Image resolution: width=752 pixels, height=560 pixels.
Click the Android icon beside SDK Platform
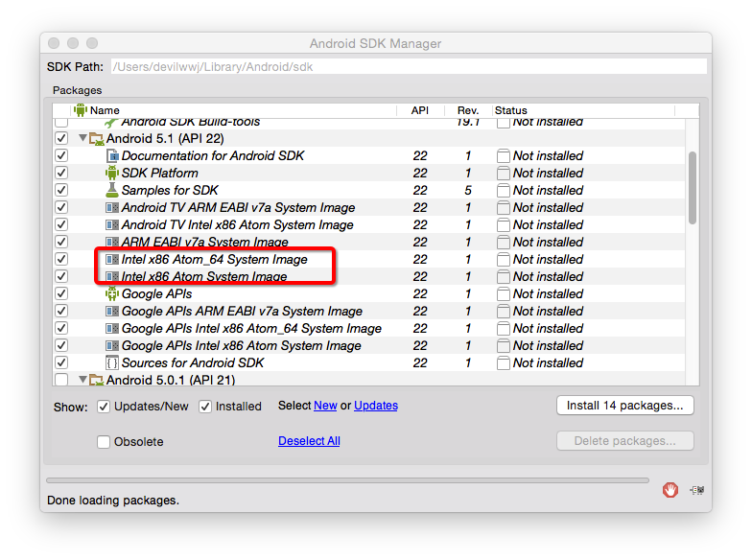click(x=111, y=173)
